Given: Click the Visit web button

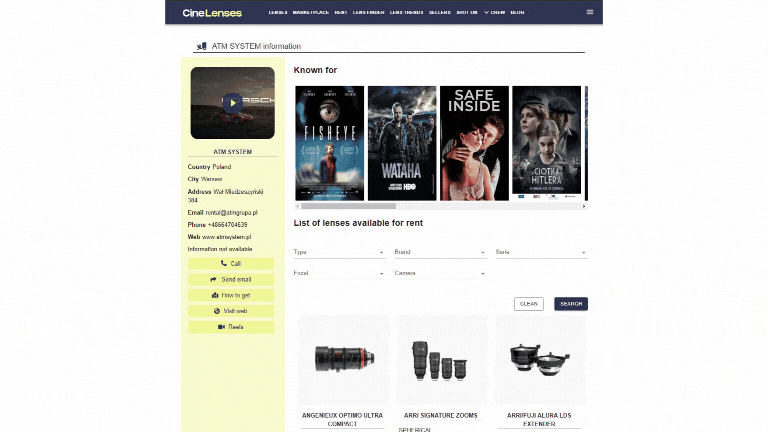Looking at the screenshot, I should (230, 311).
